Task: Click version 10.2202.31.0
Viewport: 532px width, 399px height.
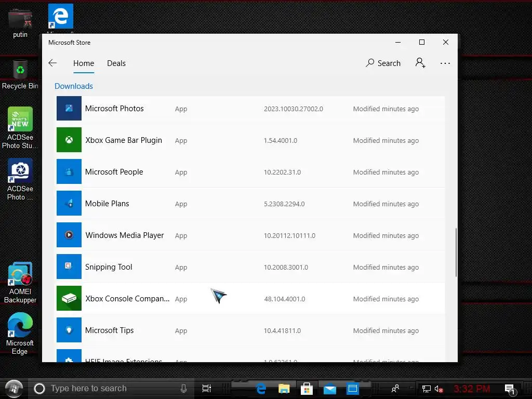Action: click(282, 172)
